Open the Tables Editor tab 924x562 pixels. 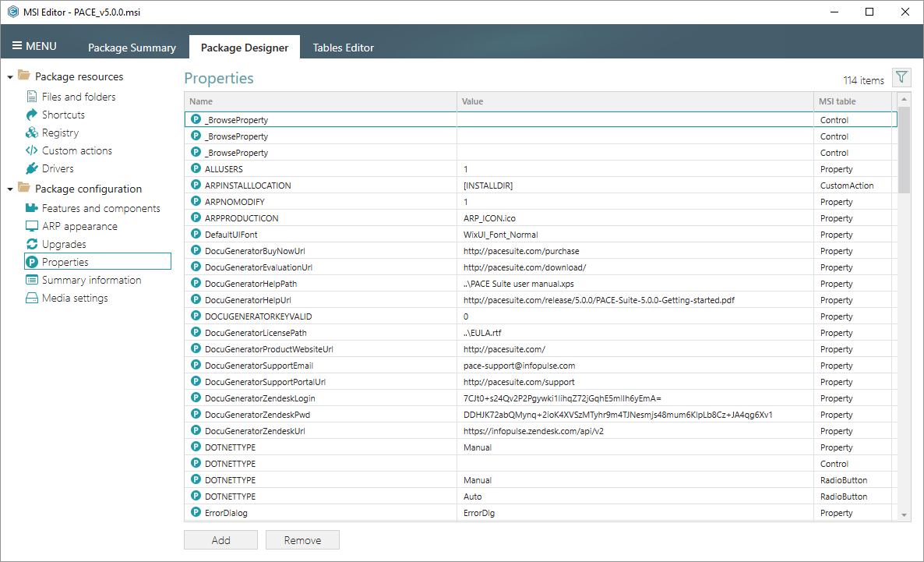point(343,48)
